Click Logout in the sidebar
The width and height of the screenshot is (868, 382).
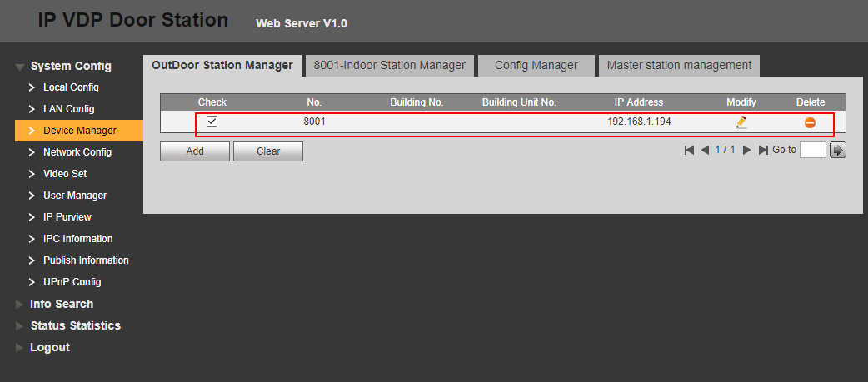50,347
